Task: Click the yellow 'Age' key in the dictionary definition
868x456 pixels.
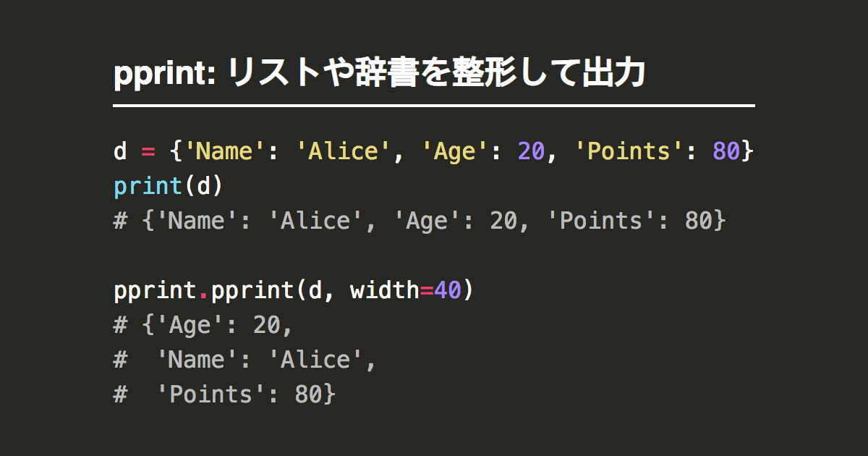Action: tap(454, 151)
